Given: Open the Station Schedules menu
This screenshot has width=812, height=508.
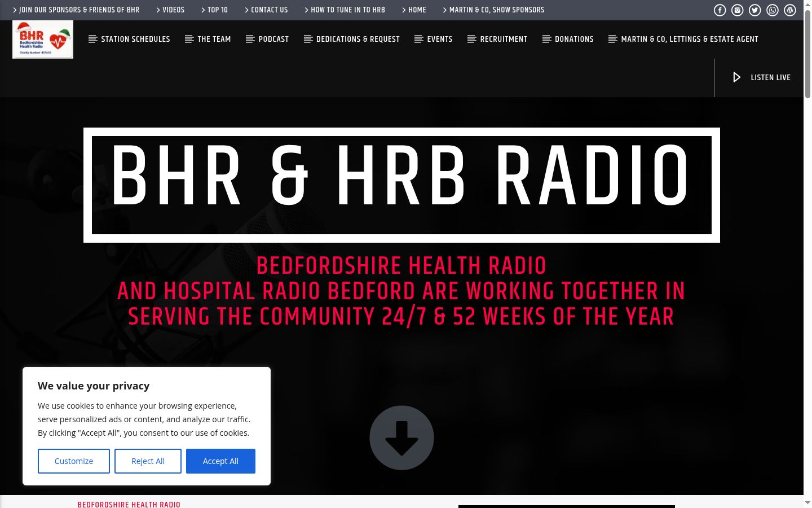Looking at the screenshot, I should (135, 39).
